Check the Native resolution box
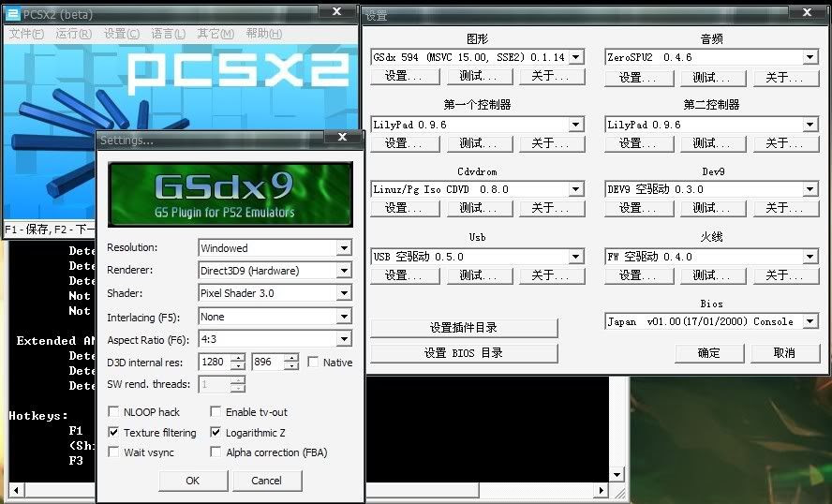Screen dimensions: 832x504 [x=313, y=362]
